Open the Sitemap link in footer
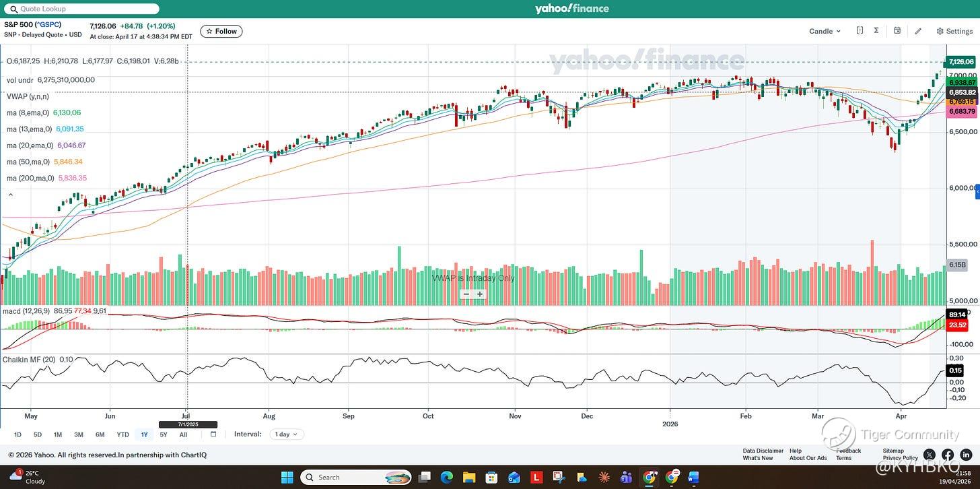Screen dimensions: 980x489 click(893, 451)
